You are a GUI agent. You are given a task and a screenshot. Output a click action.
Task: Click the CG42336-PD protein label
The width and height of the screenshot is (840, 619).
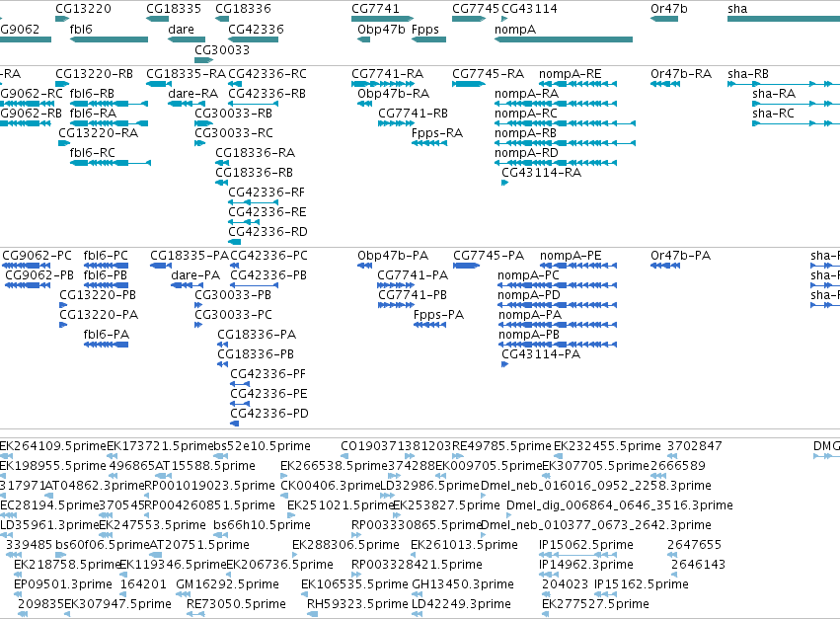click(269, 414)
